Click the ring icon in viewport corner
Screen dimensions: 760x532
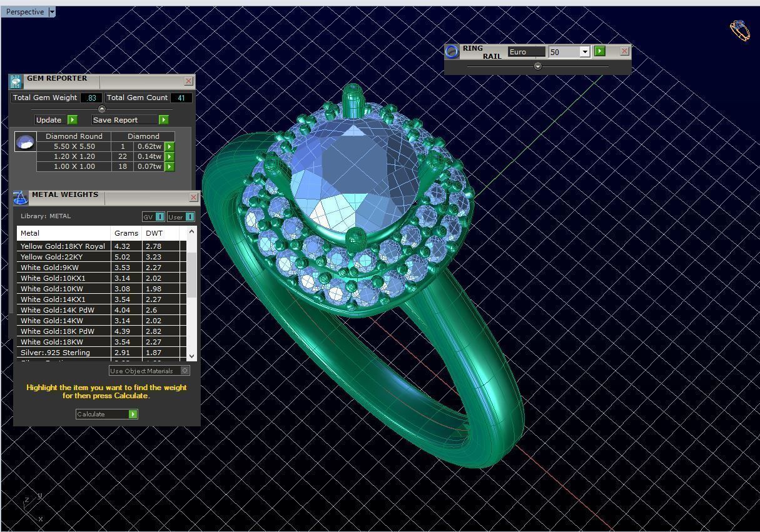pos(740,31)
